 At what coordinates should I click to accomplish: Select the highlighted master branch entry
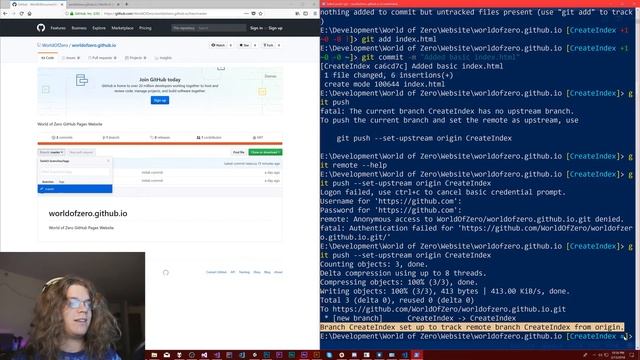tap(75, 189)
